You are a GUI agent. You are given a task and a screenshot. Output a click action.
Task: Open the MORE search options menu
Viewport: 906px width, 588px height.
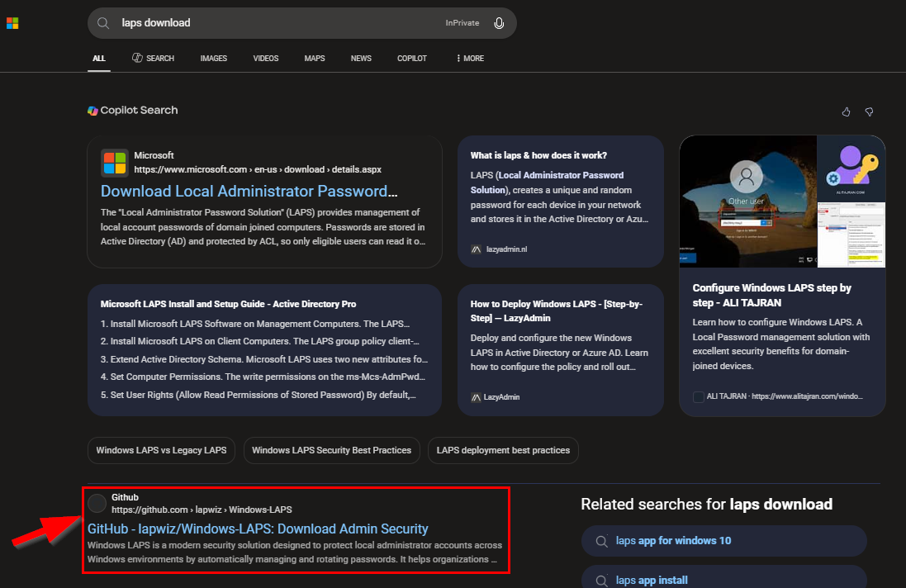pos(470,59)
